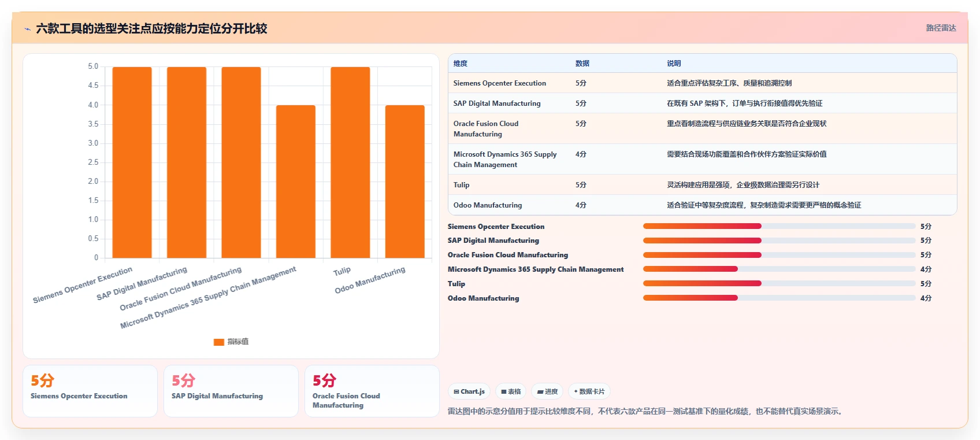This screenshot has width=980, height=440.
Task: Click the 4分 score in the Odoo table row
Action: (581, 205)
